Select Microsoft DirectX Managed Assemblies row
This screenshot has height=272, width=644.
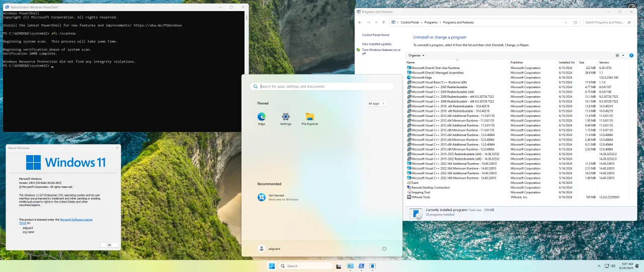tap(517, 73)
